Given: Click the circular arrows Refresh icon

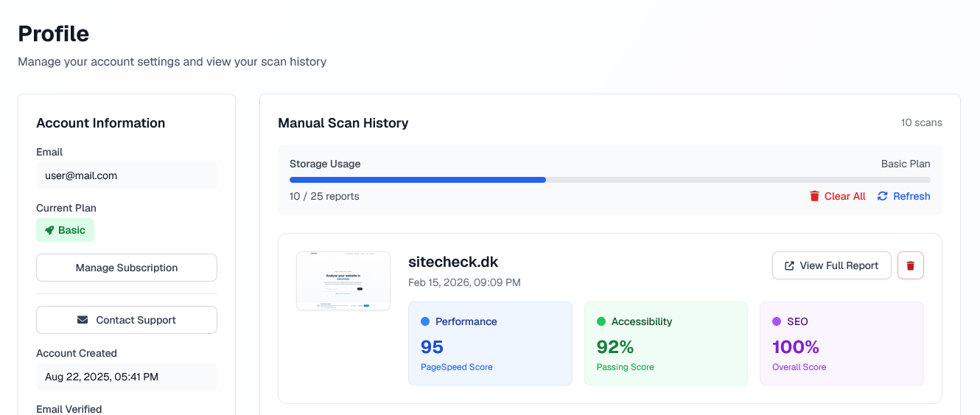Looking at the screenshot, I should (882, 196).
